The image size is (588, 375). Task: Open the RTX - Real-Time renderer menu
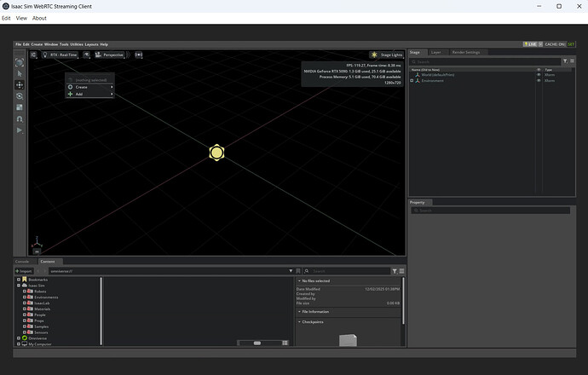[x=60, y=55]
